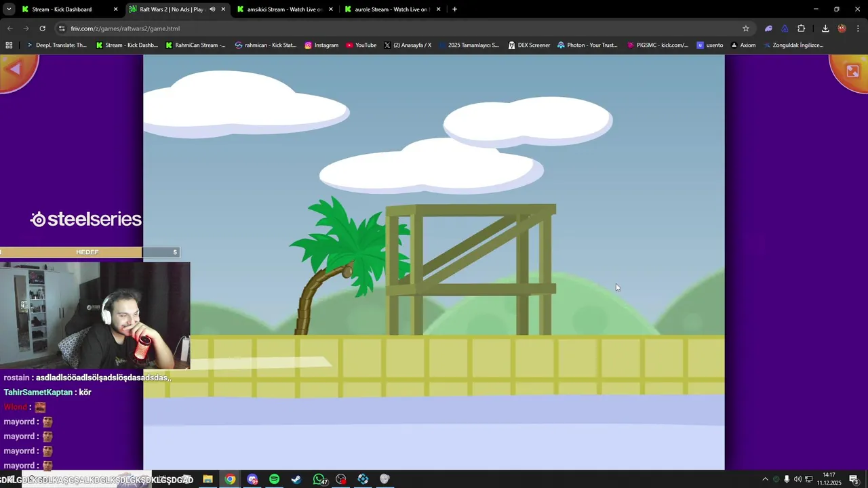Open the apps grid in bookmarks bar
Viewport: 868px width, 488px height.
(x=9, y=45)
